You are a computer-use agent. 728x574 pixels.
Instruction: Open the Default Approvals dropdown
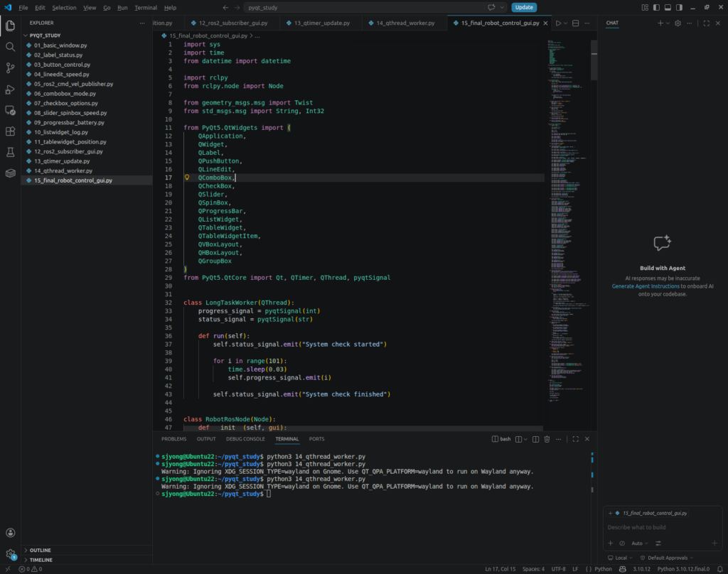[x=667, y=558]
